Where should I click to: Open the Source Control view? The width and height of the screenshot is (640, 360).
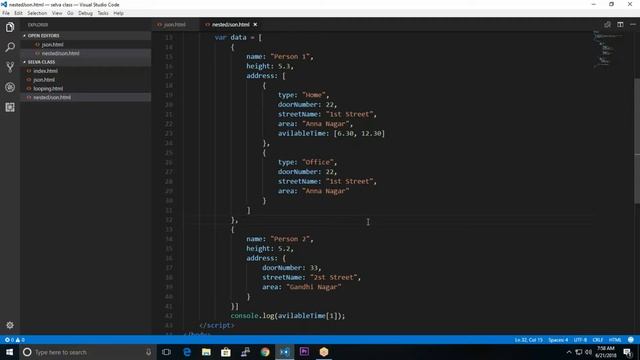tap(10, 67)
